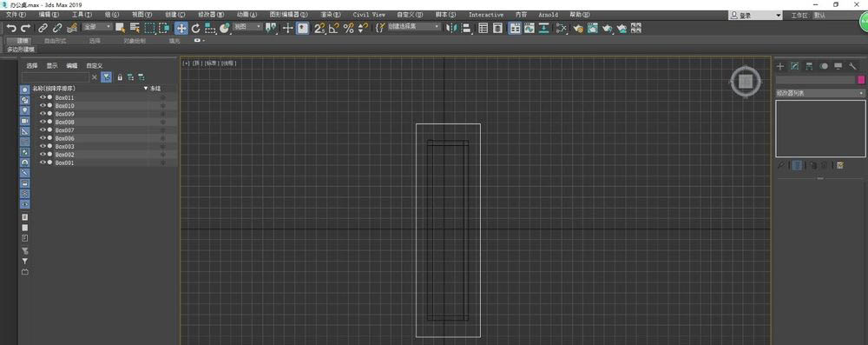868x345 pixels.
Task: Click Use Pivot Point Center icon
Action: (x=271, y=28)
